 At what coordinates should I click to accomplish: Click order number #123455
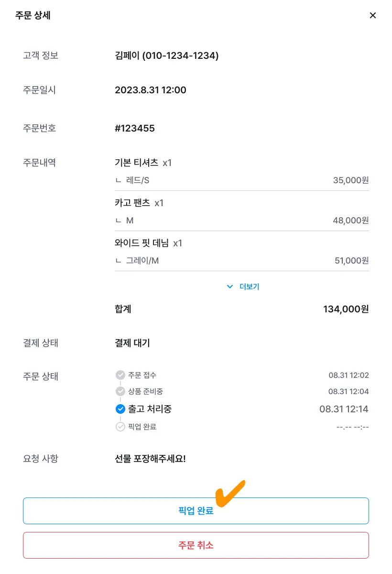(x=135, y=128)
